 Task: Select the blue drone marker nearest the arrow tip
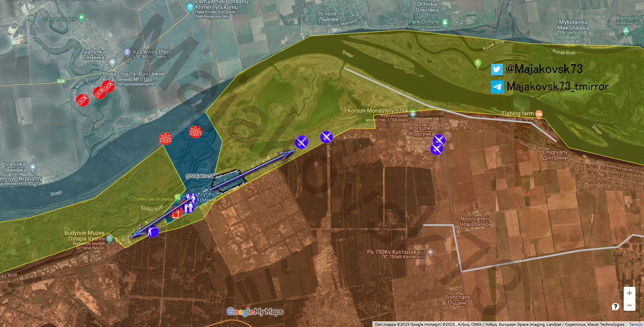pyautogui.click(x=301, y=142)
